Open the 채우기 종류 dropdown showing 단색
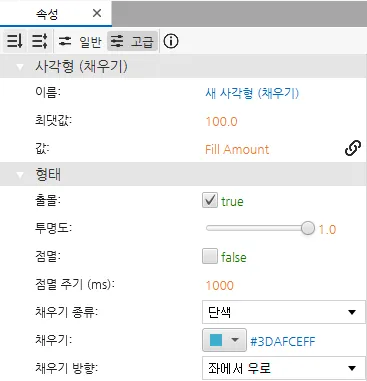 284,312
